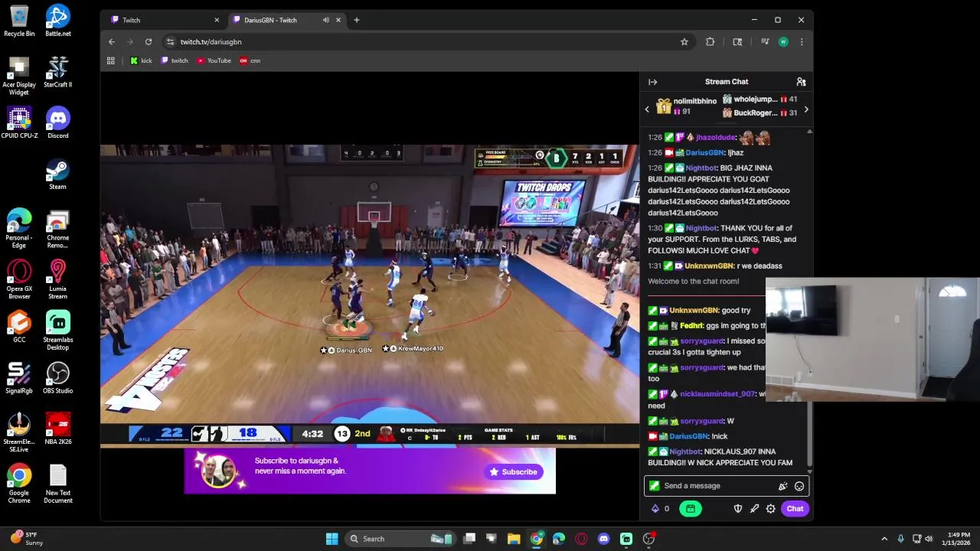The image size is (980, 551).
Task: Click the Fedhrl username in chat
Action: click(x=691, y=326)
